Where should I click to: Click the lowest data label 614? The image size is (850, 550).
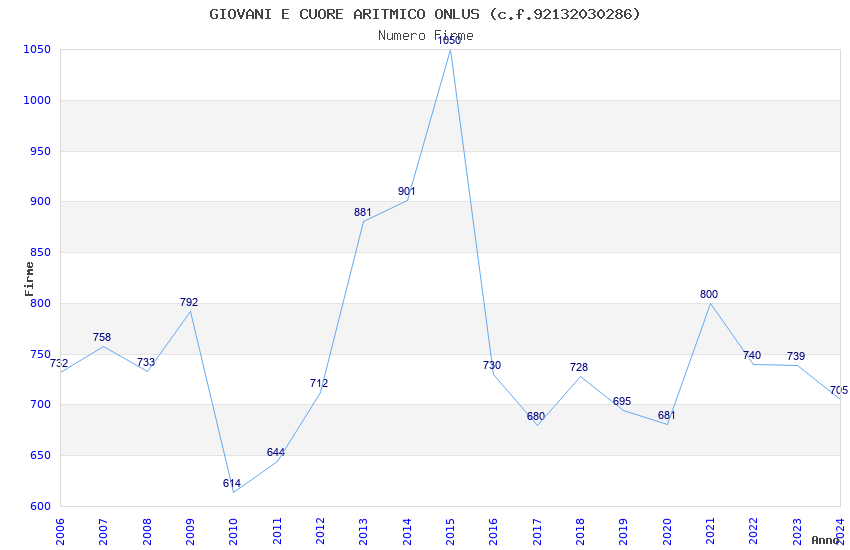[232, 483]
